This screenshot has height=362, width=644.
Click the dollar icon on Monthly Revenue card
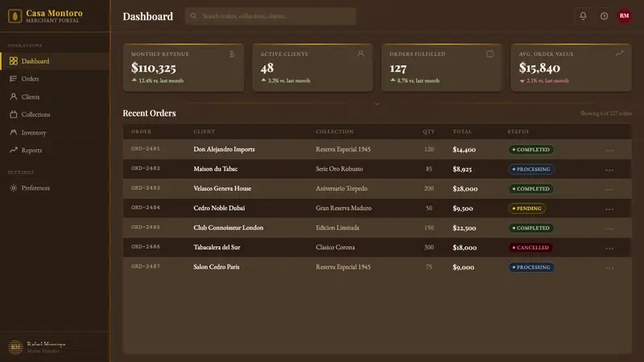coord(232,54)
